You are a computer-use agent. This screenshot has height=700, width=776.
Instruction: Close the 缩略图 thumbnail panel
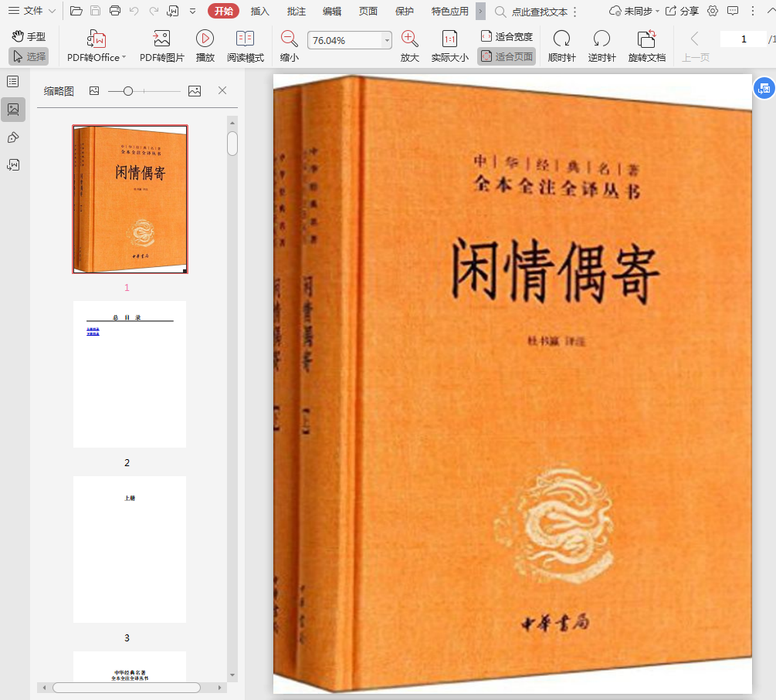(222, 90)
